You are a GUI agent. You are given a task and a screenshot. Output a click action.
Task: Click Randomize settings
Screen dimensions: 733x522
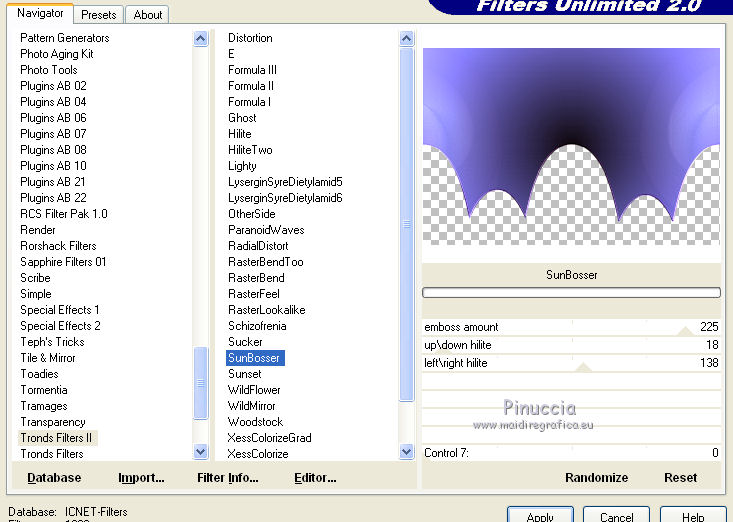point(596,478)
